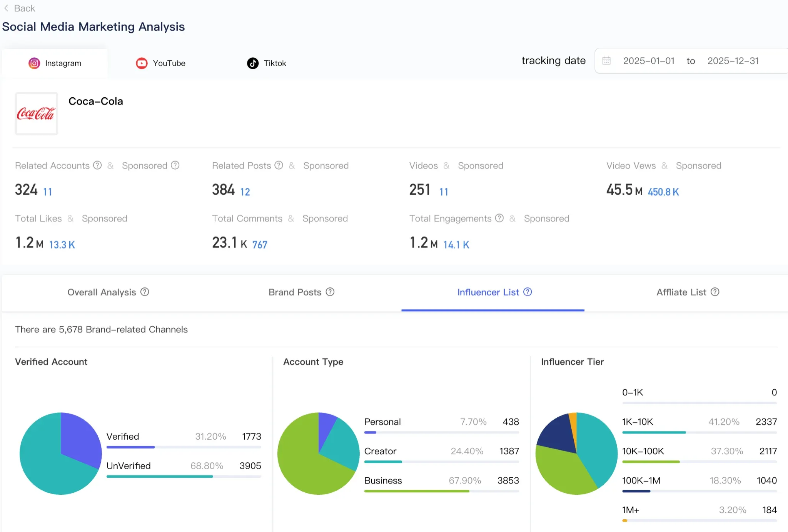Open help icon next to Brand Posts
The height and width of the screenshot is (532, 788).
pyautogui.click(x=330, y=292)
